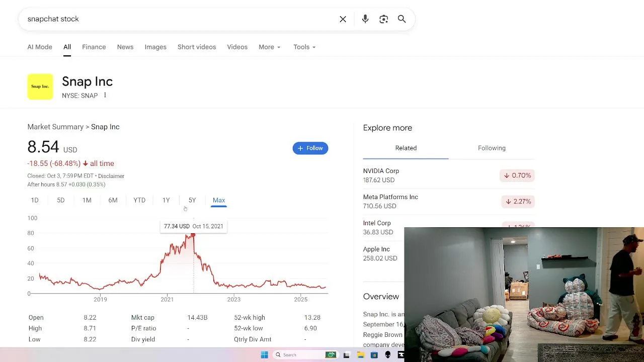Open File Explorer from the taskbar
The height and width of the screenshot is (362, 644).
pos(360,355)
